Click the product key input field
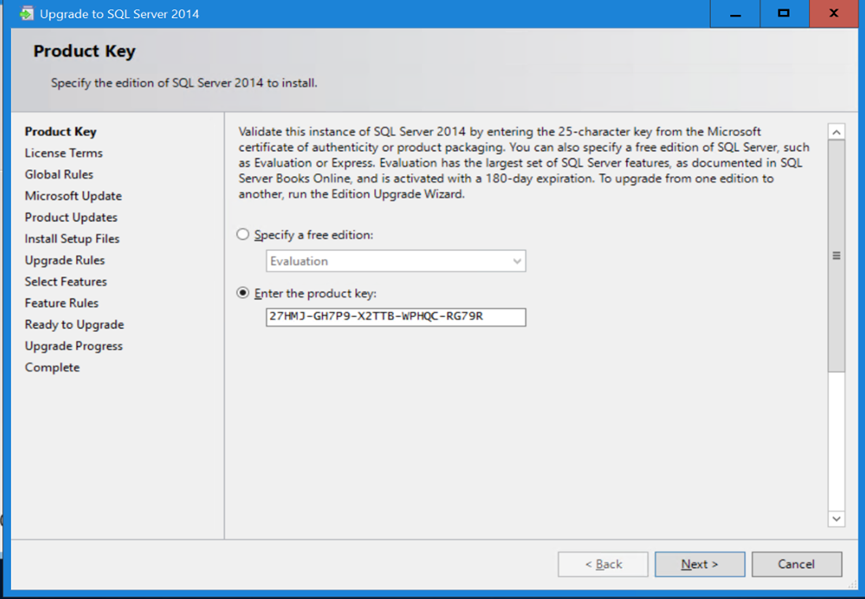 (396, 317)
